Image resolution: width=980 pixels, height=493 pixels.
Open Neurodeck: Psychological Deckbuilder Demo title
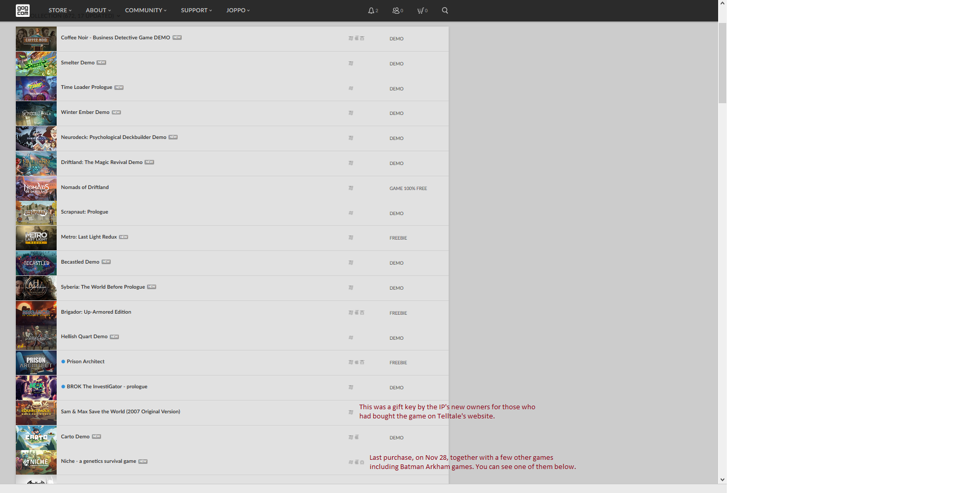(113, 137)
